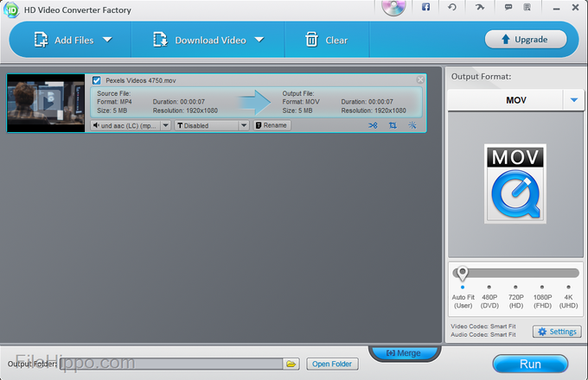Click the undo arrow icon in title bar

(452, 7)
